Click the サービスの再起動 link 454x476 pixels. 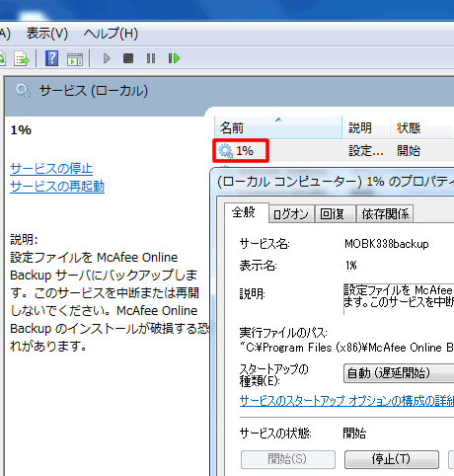click(x=57, y=187)
